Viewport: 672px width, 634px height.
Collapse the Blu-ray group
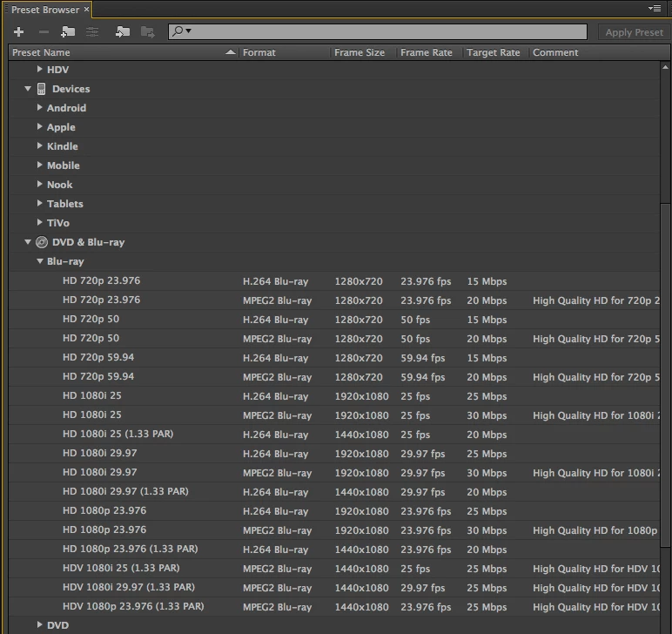(40, 261)
